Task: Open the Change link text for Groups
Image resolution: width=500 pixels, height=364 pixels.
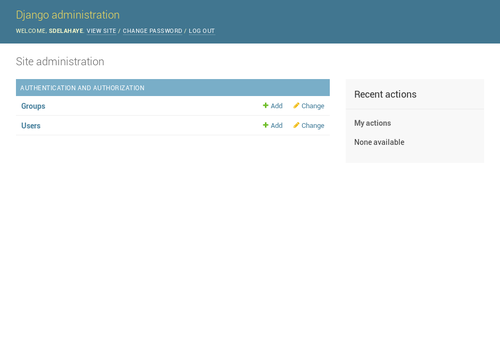Action: (x=313, y=106)
